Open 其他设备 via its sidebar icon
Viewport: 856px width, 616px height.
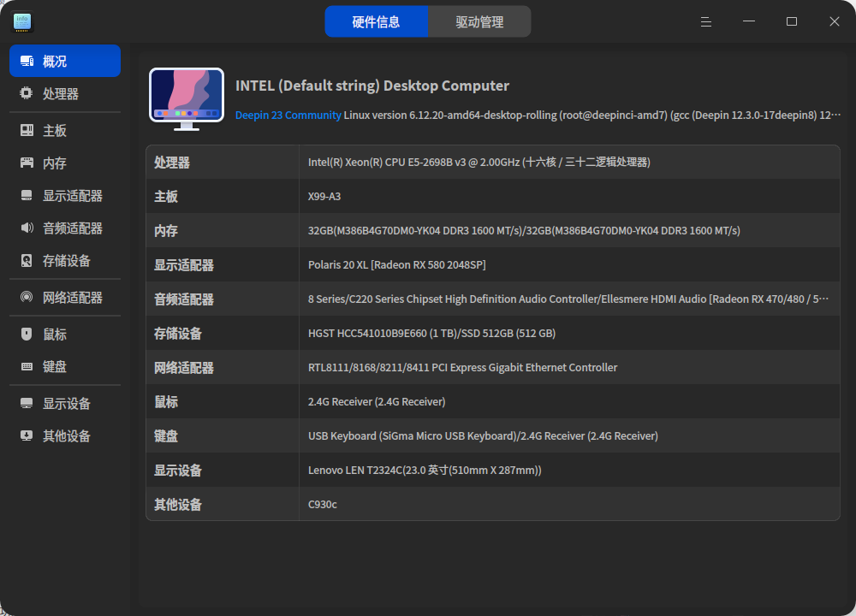[x=27, y=435]
